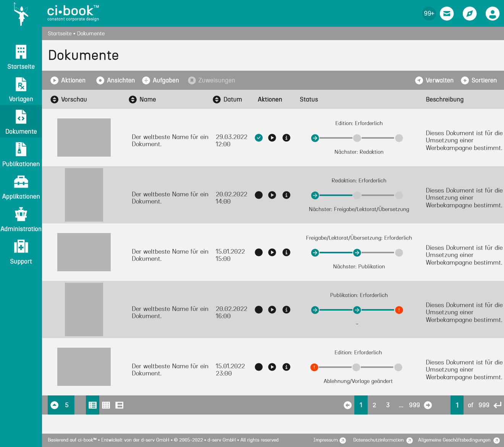Image resolution: width=504 pixels, height=447 pixels.
Task: Toggle checked selection for 29.03.2022 document
Action: click(x=259, y=138)
